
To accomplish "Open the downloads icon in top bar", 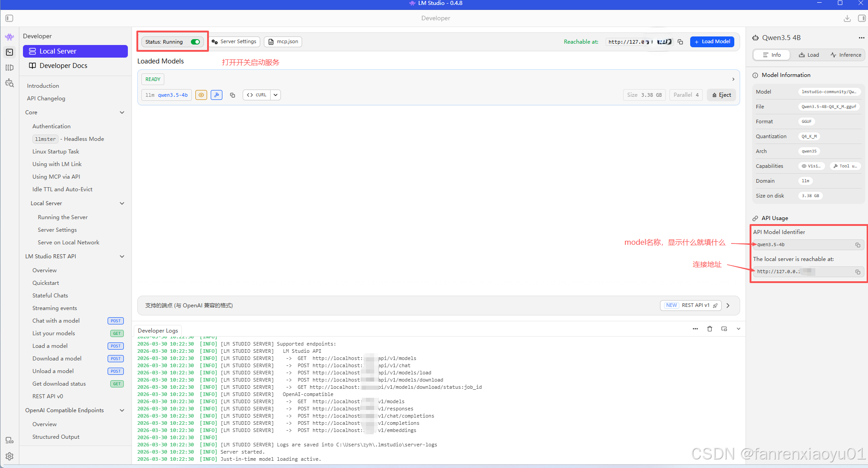I will click(847, 18).
